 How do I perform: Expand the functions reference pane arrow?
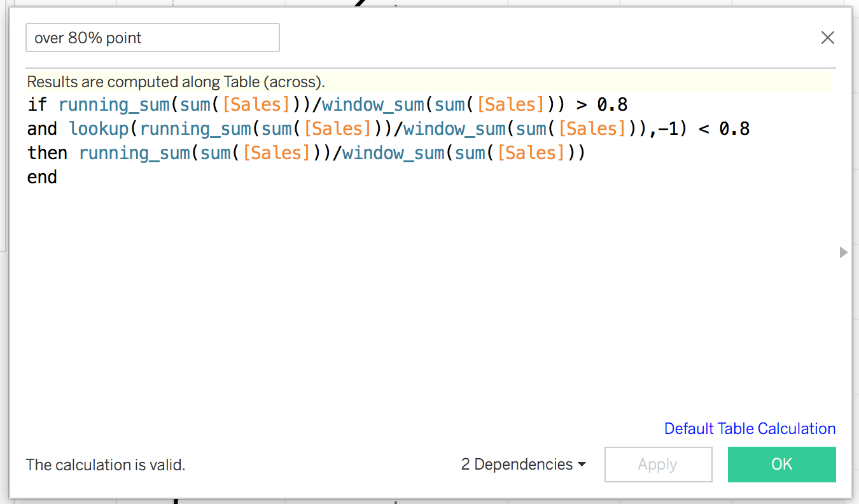[x=844, y=252]
